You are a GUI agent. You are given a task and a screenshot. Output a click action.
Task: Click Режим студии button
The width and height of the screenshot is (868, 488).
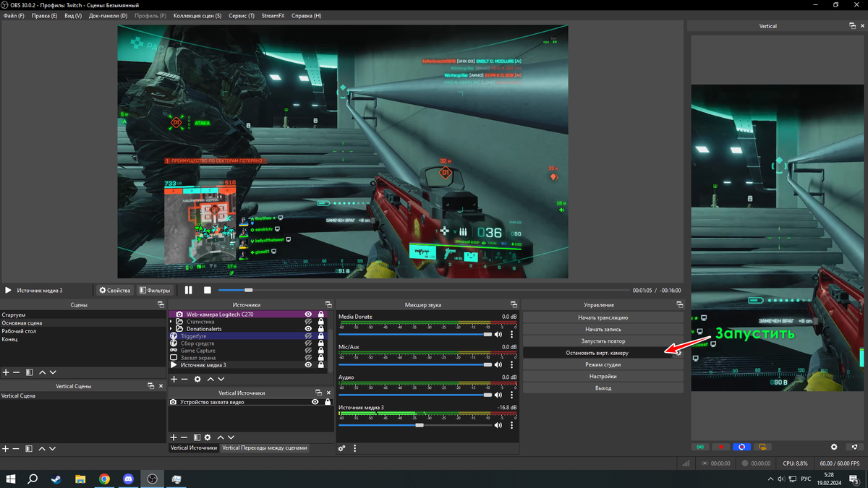(x=603, y=364)
